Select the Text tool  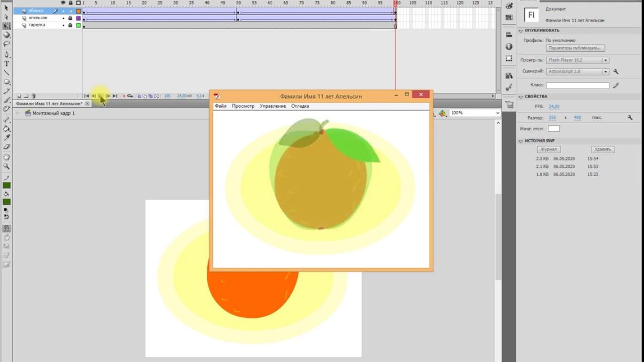click(7, 64)
